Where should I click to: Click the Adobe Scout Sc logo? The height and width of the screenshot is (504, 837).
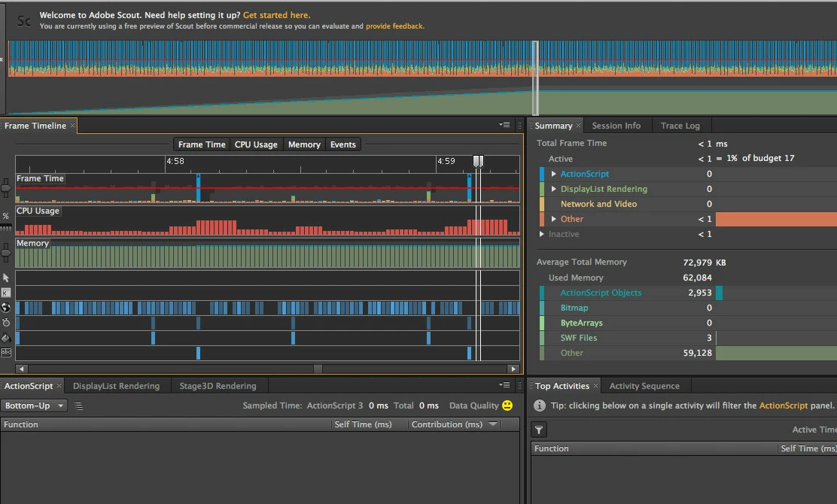pos(24,21)
